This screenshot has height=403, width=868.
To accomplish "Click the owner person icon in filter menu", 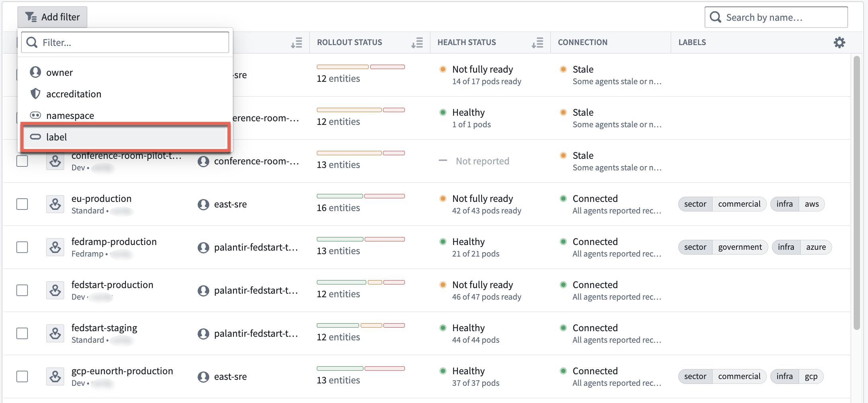I will pyautogui.click(x=35, y=72).
